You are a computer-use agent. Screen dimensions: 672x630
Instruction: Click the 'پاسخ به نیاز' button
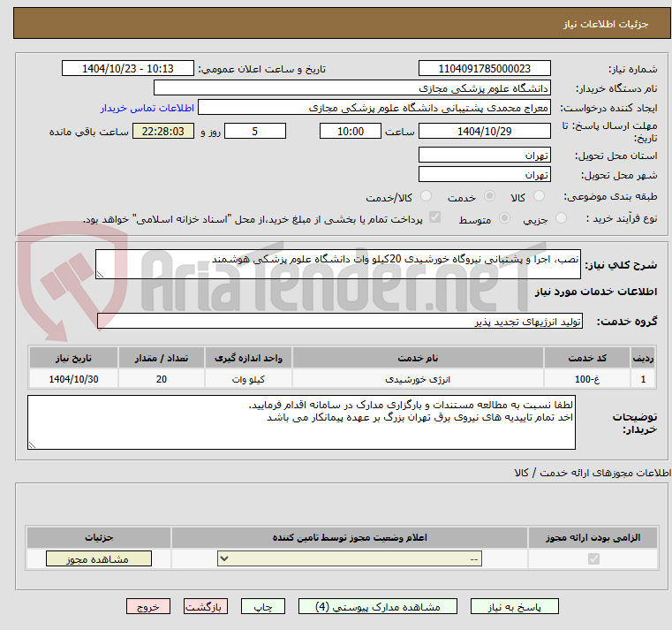coord(514,606)
